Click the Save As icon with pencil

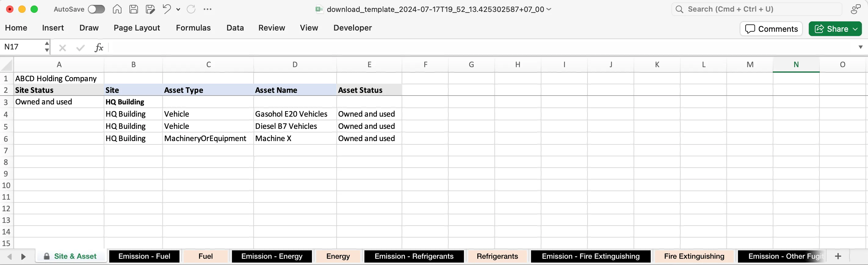pyautogui.click(x=150, y=9)
